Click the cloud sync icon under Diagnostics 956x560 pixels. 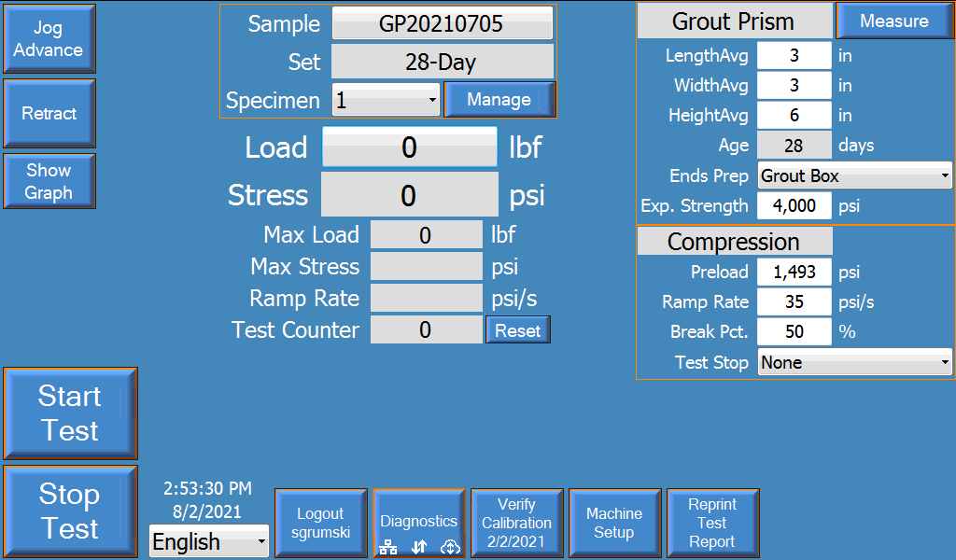(x=450, y=547)
